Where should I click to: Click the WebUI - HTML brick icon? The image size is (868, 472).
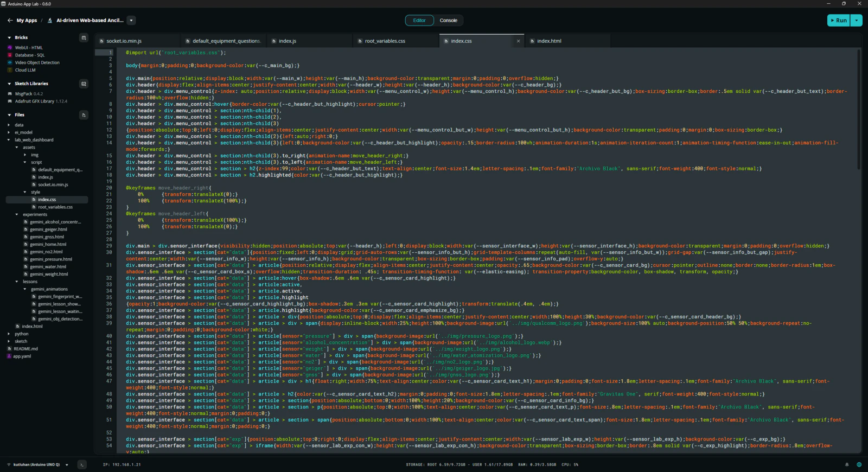[10, 48]
